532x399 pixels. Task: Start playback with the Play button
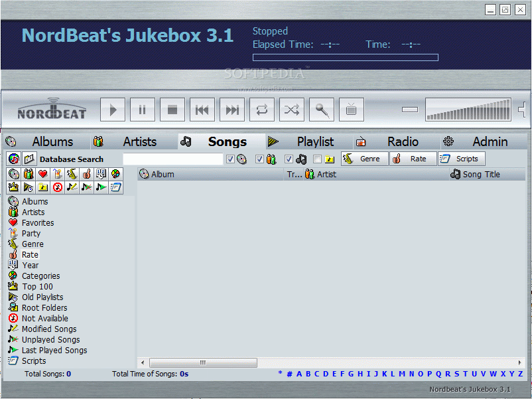[x=113, y=110]
